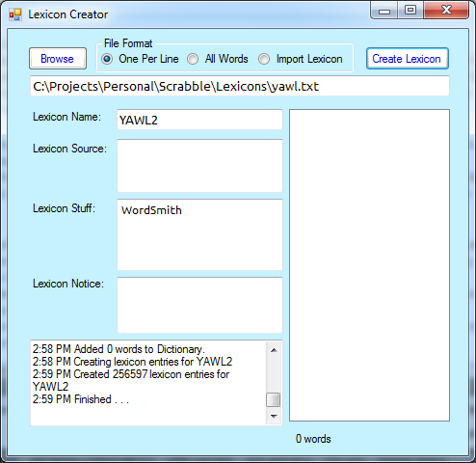Maximize the Lexicon Creator window
The image size is (476, 463).
coord(410,11)
